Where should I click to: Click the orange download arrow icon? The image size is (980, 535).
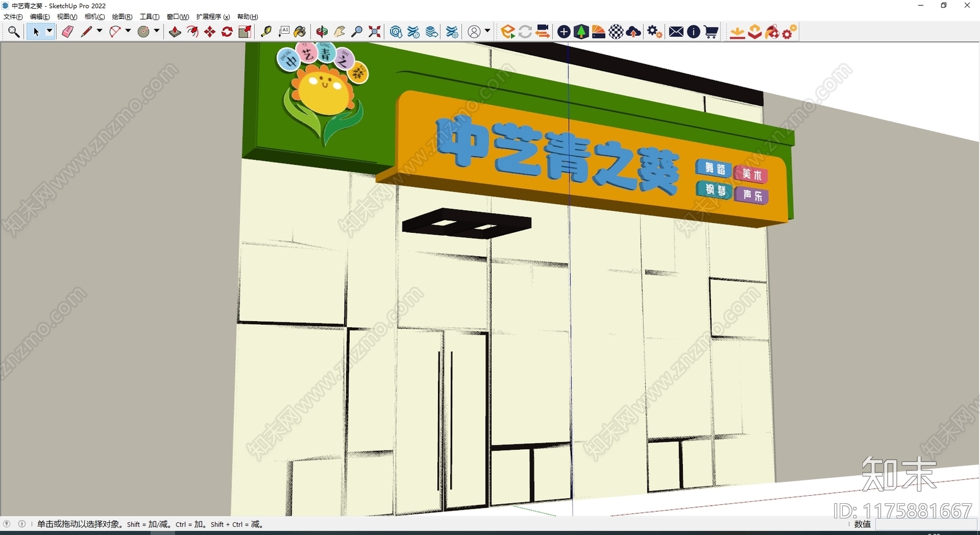(737, 32)
